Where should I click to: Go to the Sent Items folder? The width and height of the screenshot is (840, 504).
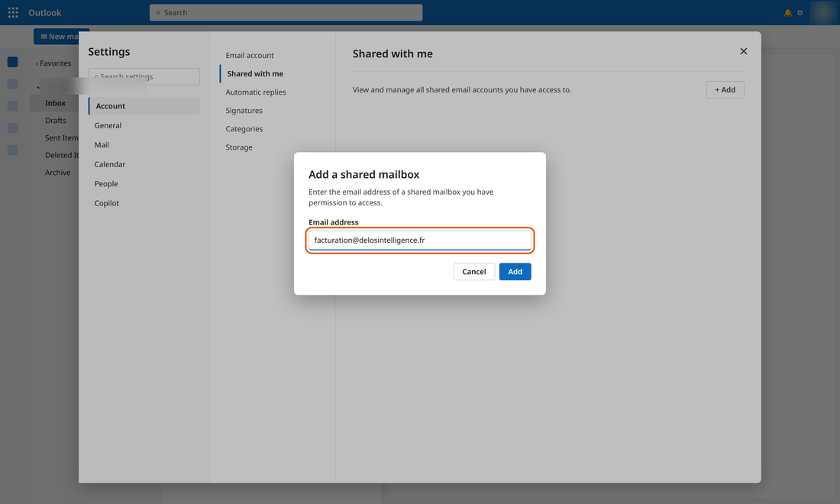61,137
